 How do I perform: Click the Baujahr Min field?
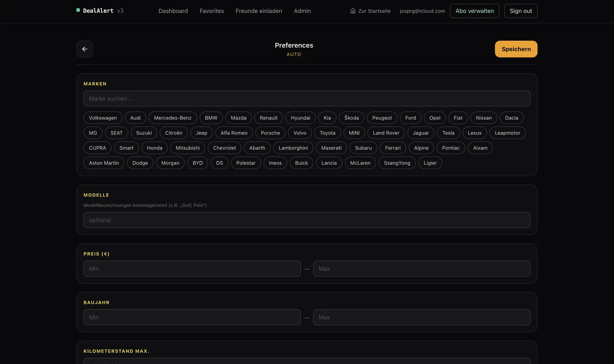pyautogui.click(x=192, y=317)
